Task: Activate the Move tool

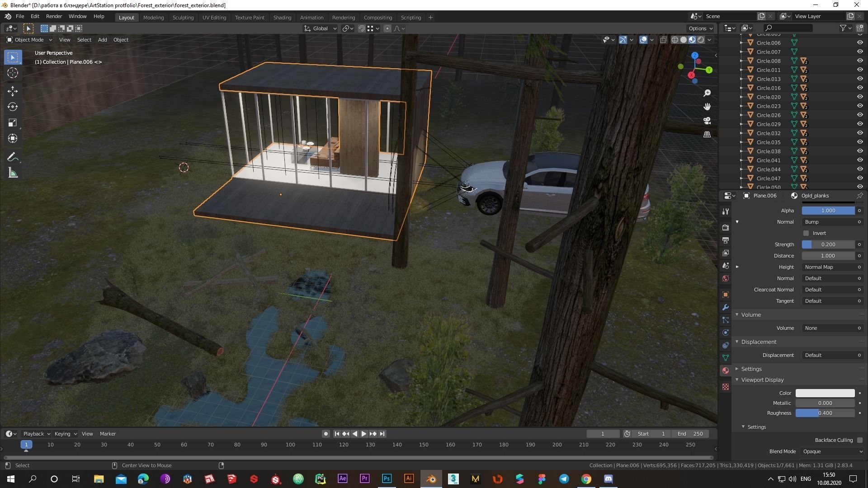Action: (x=13, y=91)
